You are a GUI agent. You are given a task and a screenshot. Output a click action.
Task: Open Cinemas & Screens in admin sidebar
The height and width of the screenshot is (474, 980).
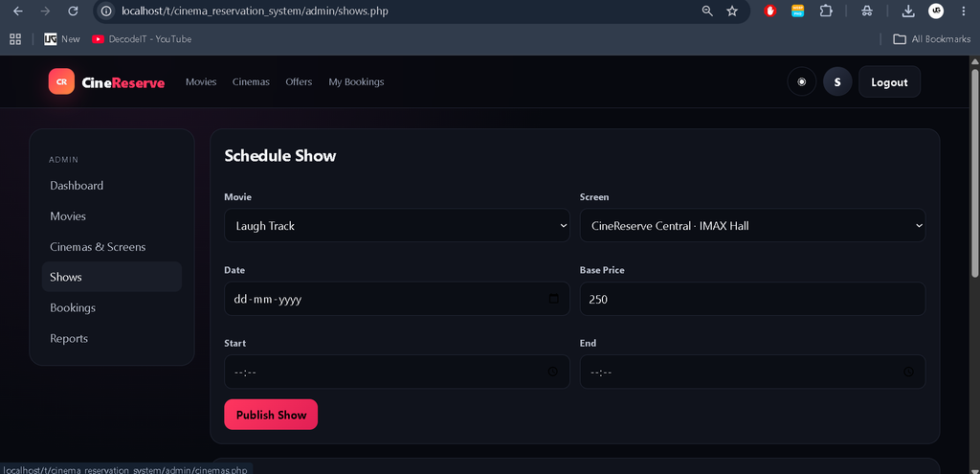pyautogui.click(x=112, y=247)
